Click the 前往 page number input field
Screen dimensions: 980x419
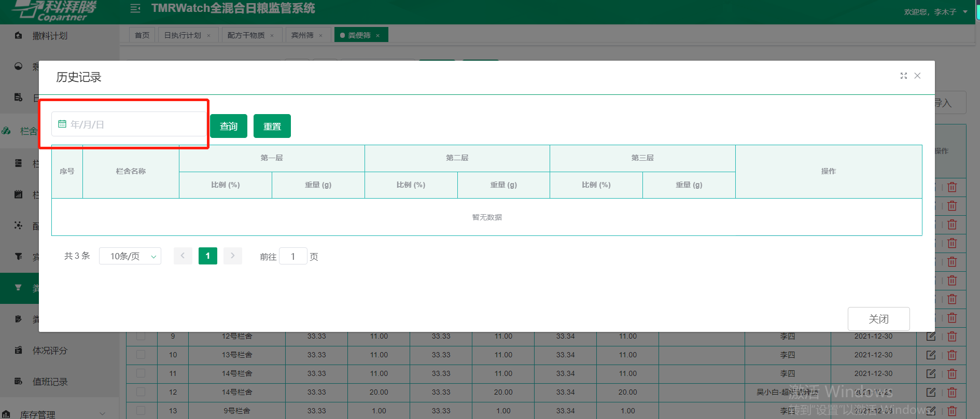click(293, 256)
